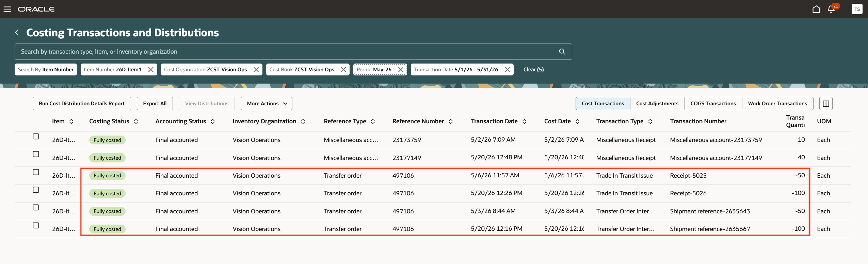Click Fully costed badge for Receipt-5025 row
Image resolution: width=868 pixels, height=264 pixels.
point(107,176)
